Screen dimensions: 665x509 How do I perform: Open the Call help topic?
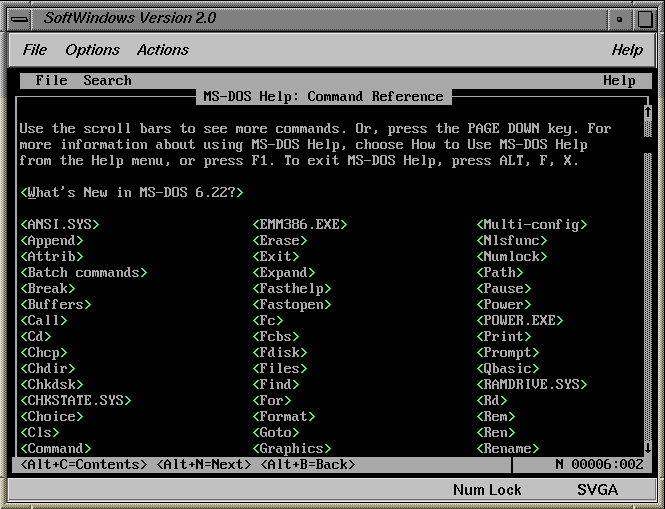click(x=44, y=320)
